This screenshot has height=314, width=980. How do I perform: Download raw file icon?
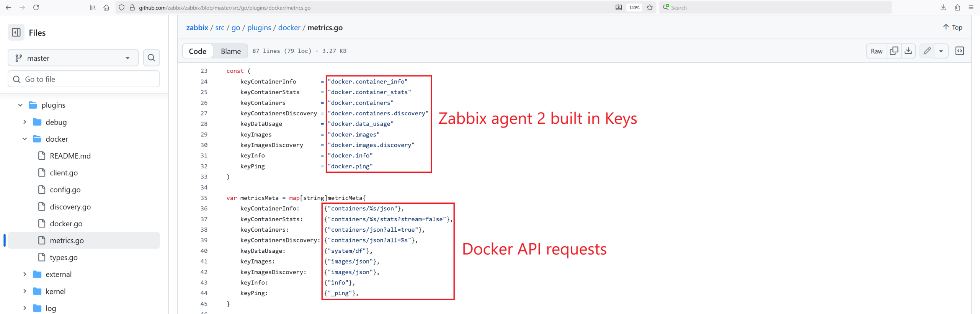908,51
